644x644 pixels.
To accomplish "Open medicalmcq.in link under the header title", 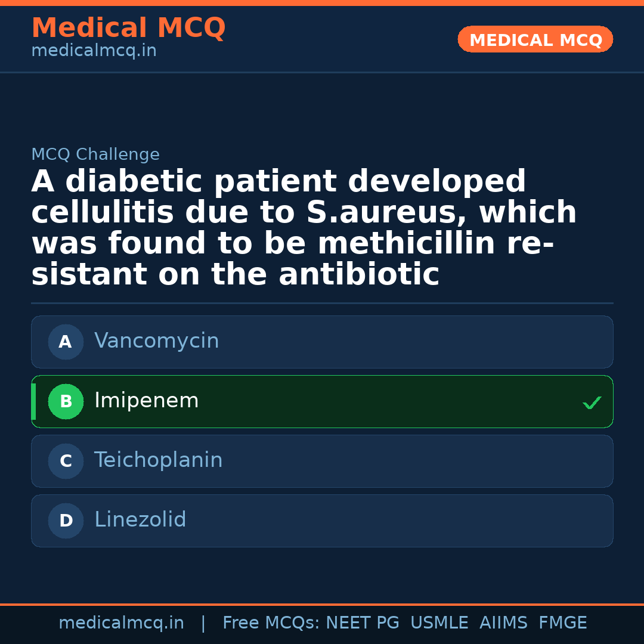I will click(94, 51).
